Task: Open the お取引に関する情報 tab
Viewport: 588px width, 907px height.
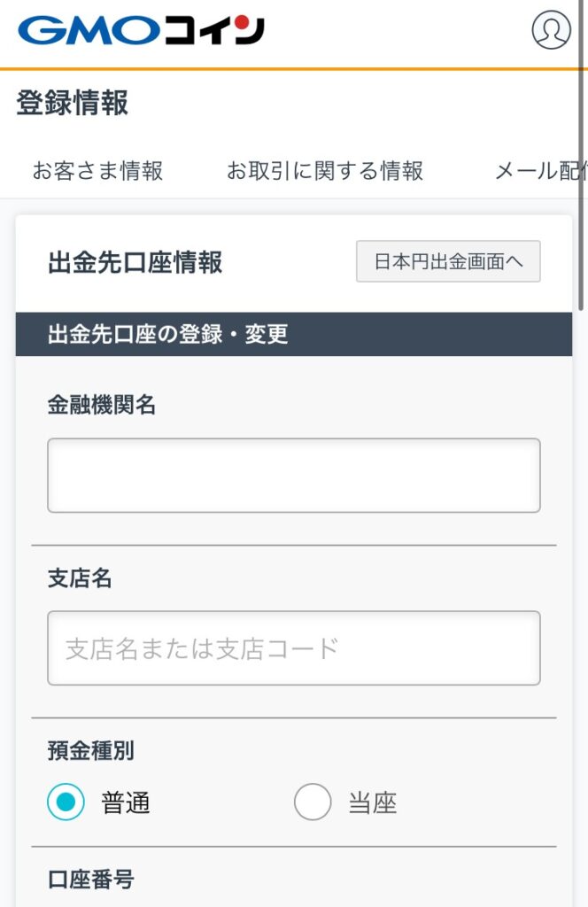Action: click(x=325, y=170)
